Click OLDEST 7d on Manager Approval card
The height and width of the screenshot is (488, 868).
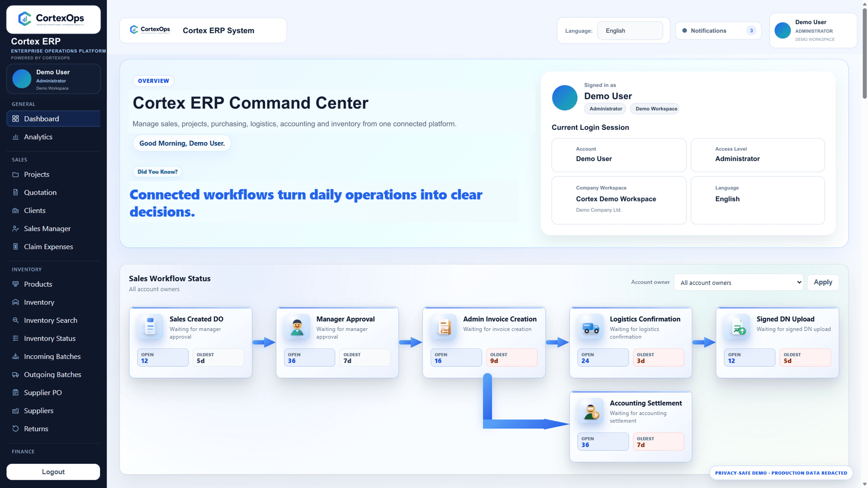point(365,358)
